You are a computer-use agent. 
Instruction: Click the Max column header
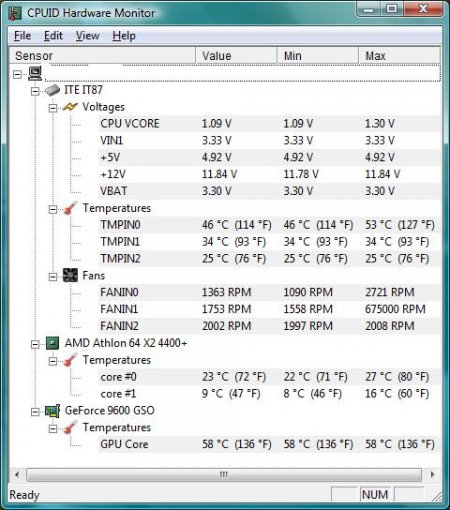399,56
